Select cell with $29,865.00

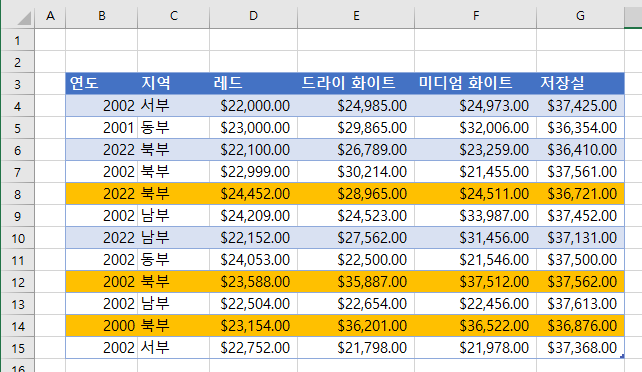click(x=356, y=128)
